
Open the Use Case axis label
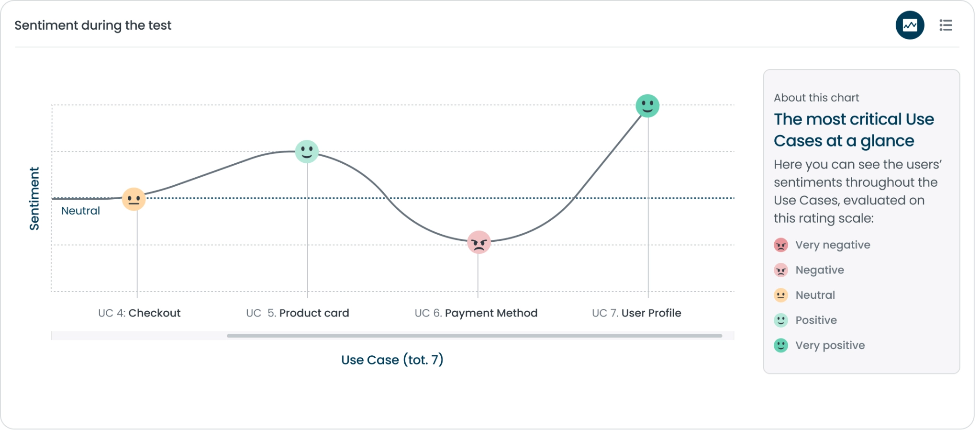[392, 359]
